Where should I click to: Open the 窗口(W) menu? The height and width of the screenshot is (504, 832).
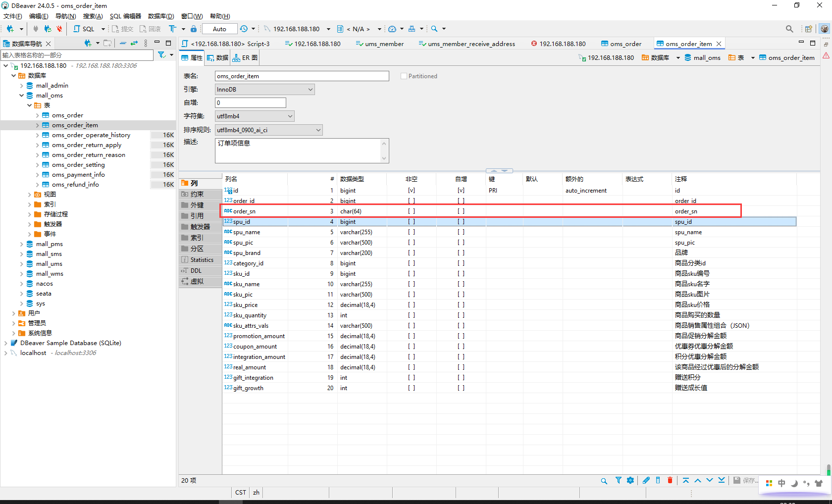[192, 16]
